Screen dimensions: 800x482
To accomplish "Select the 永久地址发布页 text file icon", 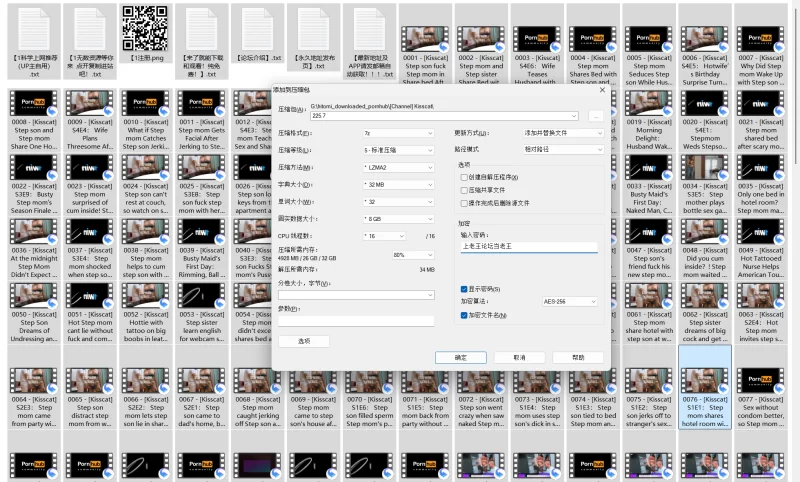I will (x=315, y=27).
